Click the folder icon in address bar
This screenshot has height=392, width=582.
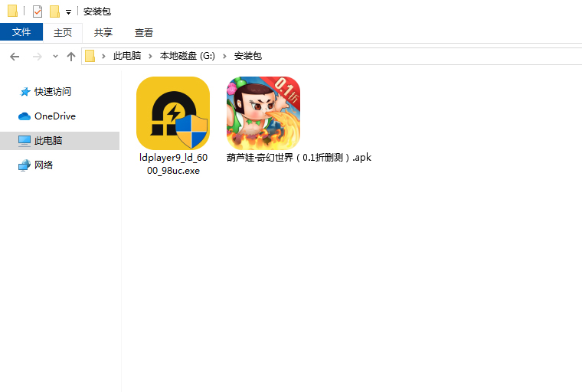click(90, 56)
